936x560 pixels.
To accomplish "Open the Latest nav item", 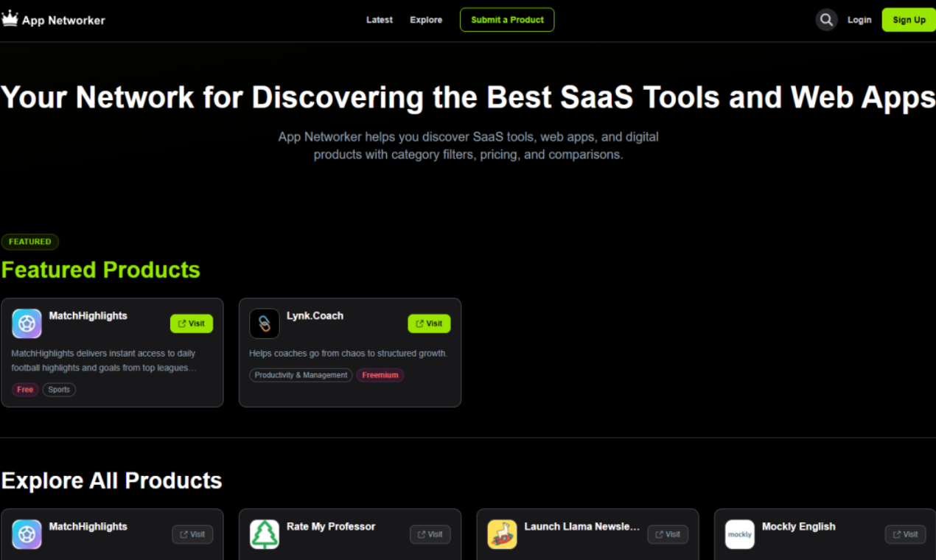I will [x=380, y=20].
